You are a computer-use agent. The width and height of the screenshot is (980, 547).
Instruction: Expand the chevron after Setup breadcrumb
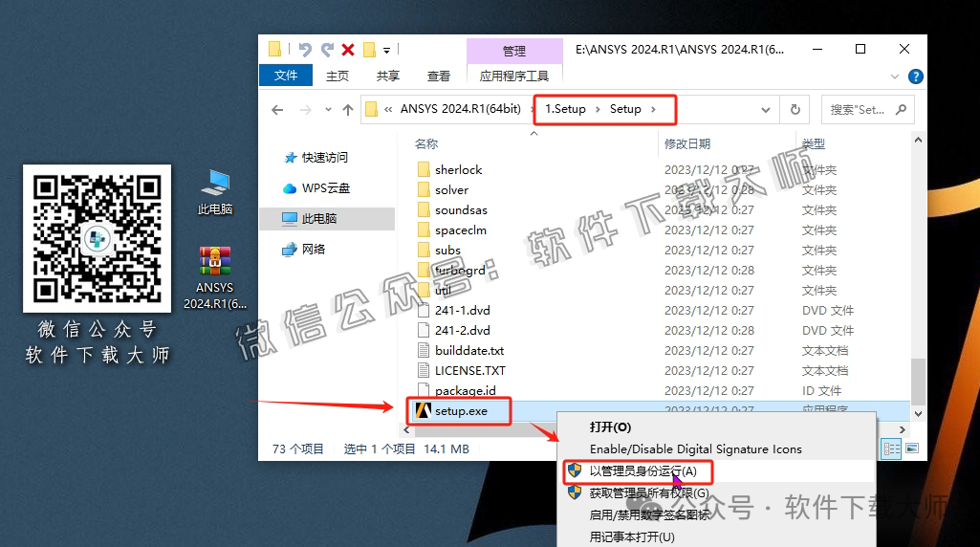coord(653,109)
